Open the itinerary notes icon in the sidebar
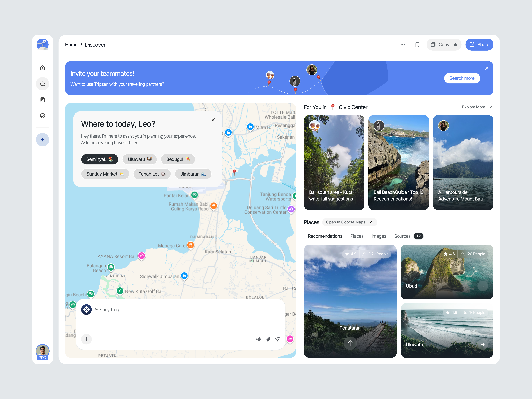The width and height of the screenshot is (532, 399). click(x=42, y=100)
